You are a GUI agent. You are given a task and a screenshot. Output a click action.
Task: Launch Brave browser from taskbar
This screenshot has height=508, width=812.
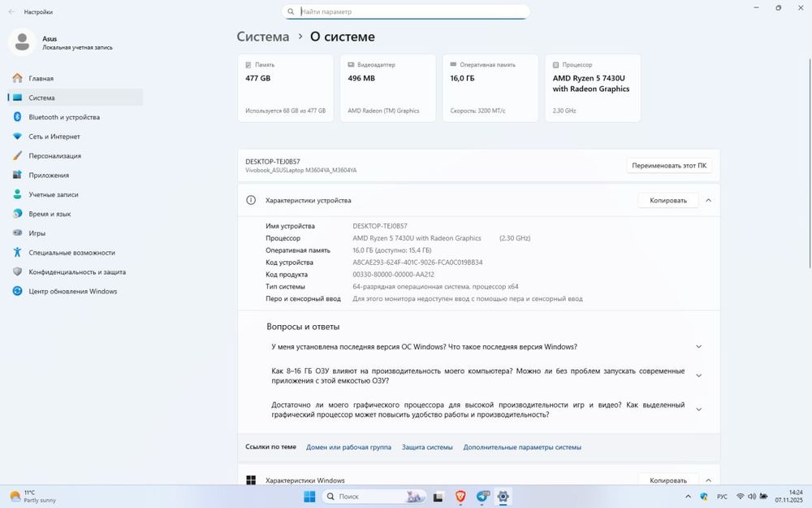460,497
